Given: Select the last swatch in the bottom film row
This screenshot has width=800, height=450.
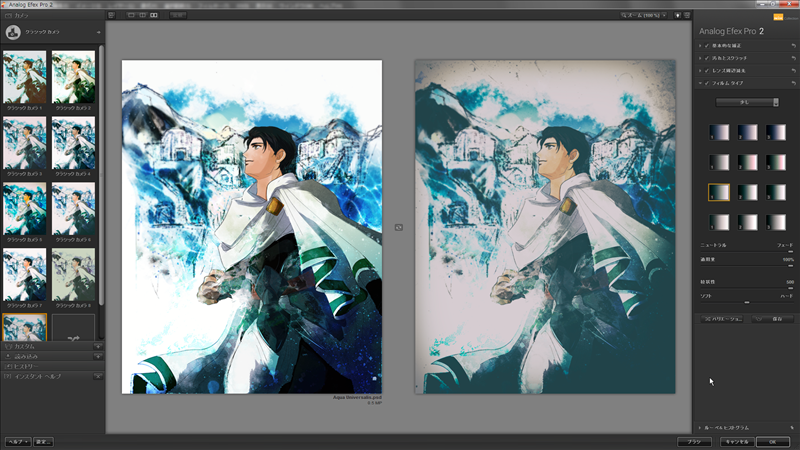Looking at the screenshot, I should tap(776, 222).
